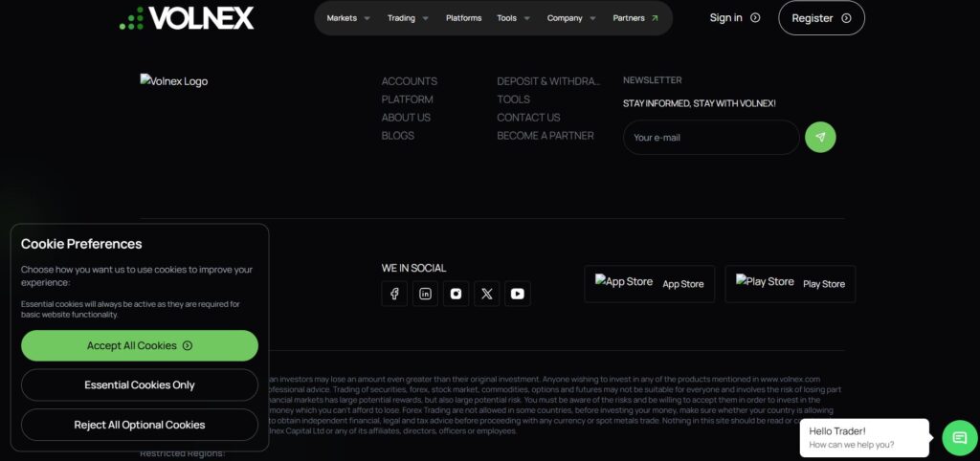Open the Facebook social icon
The width and height of the screenshot is (980, 461).
(x=394, y=294)
